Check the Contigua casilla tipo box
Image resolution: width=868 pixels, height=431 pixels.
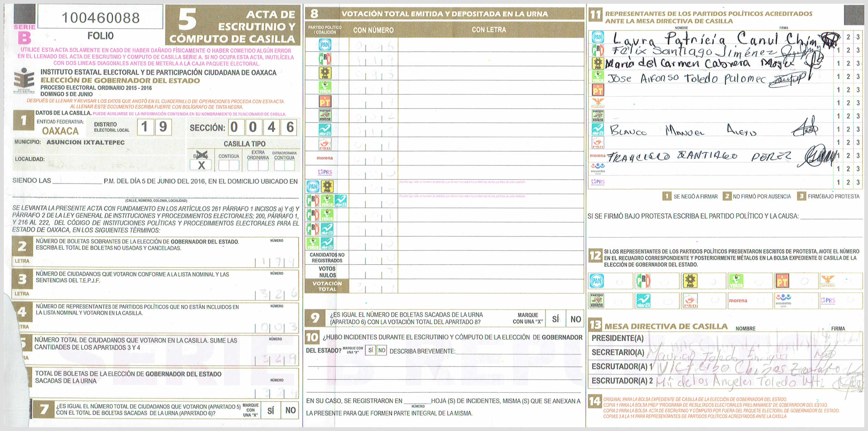pos(229,165)
